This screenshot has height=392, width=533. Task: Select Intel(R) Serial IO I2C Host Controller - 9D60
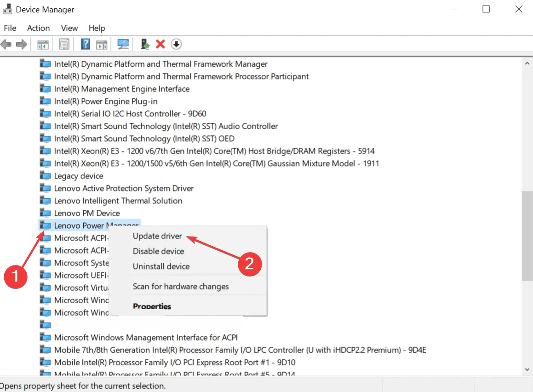tap(130, 114)
